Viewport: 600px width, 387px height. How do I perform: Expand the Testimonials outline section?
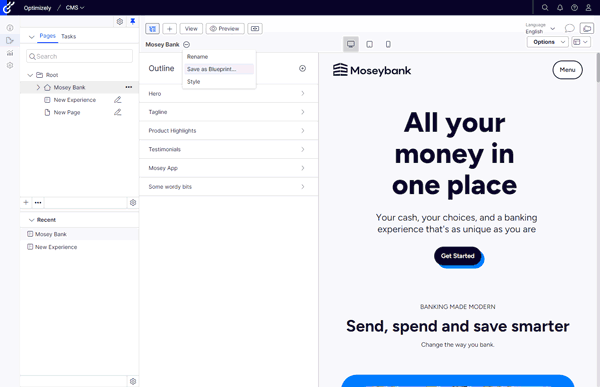pos(228,149)
